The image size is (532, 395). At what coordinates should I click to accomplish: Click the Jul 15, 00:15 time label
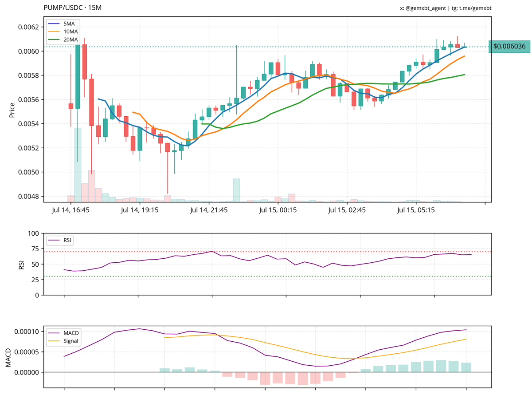tap(278, 210)
